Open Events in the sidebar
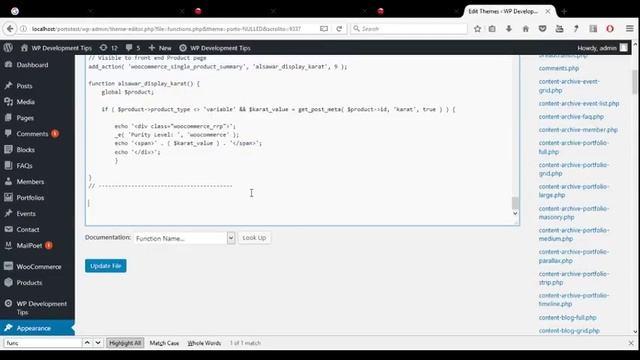Image resolution: width=640 pixels, height=360 pixels. tap(26, 213)
